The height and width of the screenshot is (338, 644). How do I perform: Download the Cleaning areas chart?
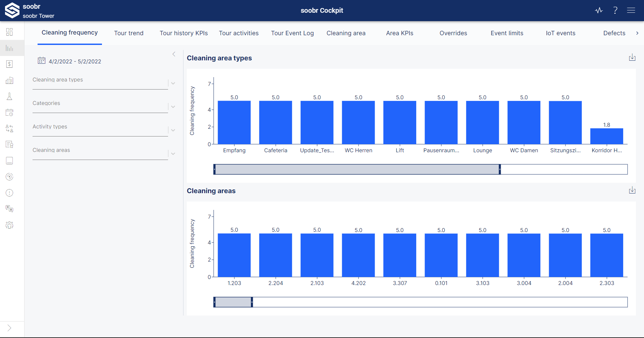coord(632,190)
